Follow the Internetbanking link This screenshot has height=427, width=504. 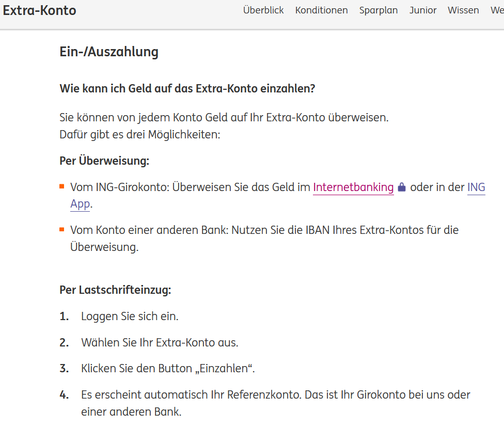pyautogui.click(x=353, y=187)
